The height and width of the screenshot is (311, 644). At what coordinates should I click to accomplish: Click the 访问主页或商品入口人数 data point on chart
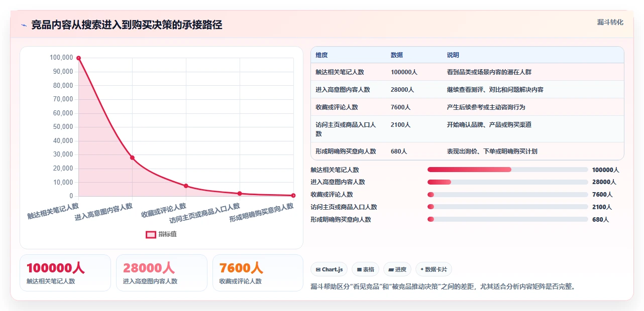click(240, 193)
